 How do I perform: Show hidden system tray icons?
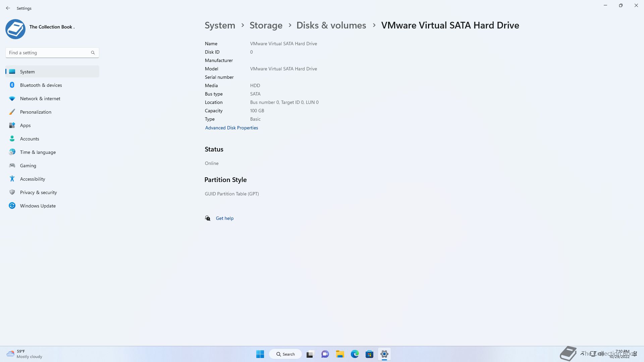pyautogui.click(x=583, y=354)
